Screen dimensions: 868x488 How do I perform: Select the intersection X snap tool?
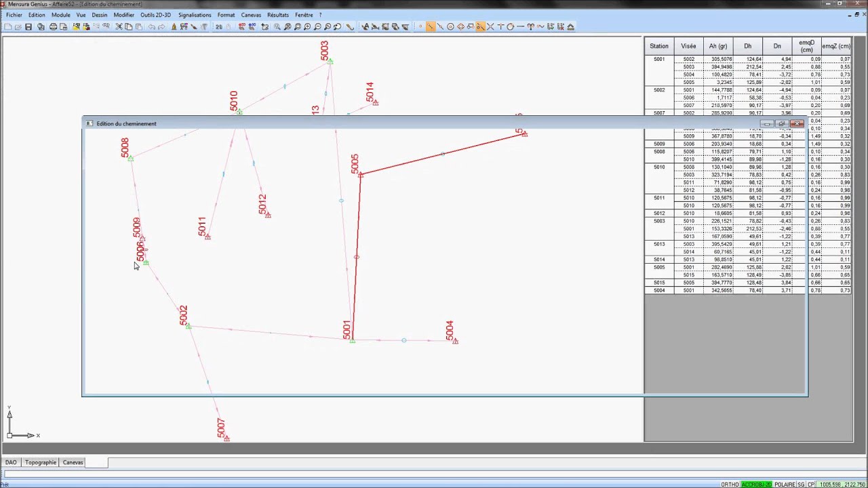tap(490, 26)
